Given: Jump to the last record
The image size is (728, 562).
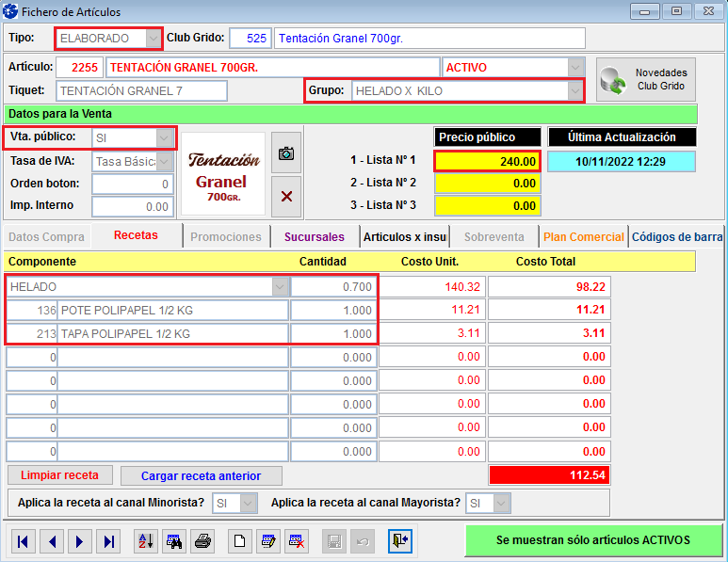Looking at the screenshot, I should tap(109, 541).
